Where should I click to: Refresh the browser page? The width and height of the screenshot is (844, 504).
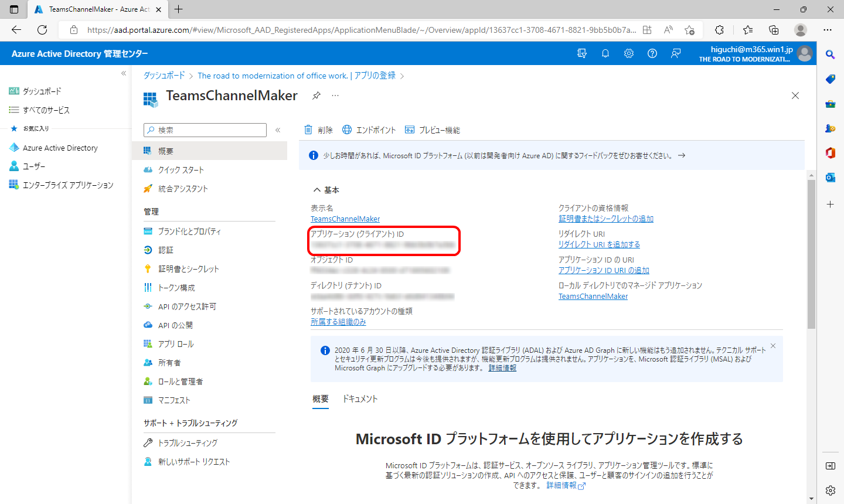[x=42, y=30]
